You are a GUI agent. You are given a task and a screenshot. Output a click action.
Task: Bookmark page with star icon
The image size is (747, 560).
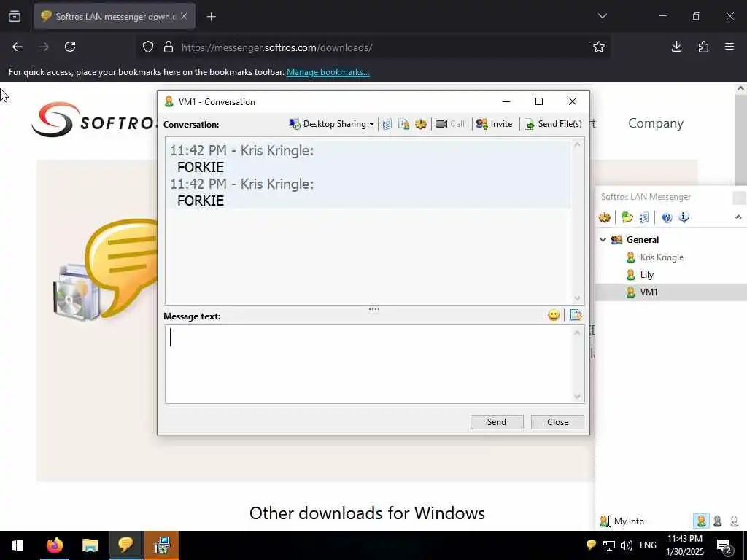pyautogui.click(x=599, y=47)
